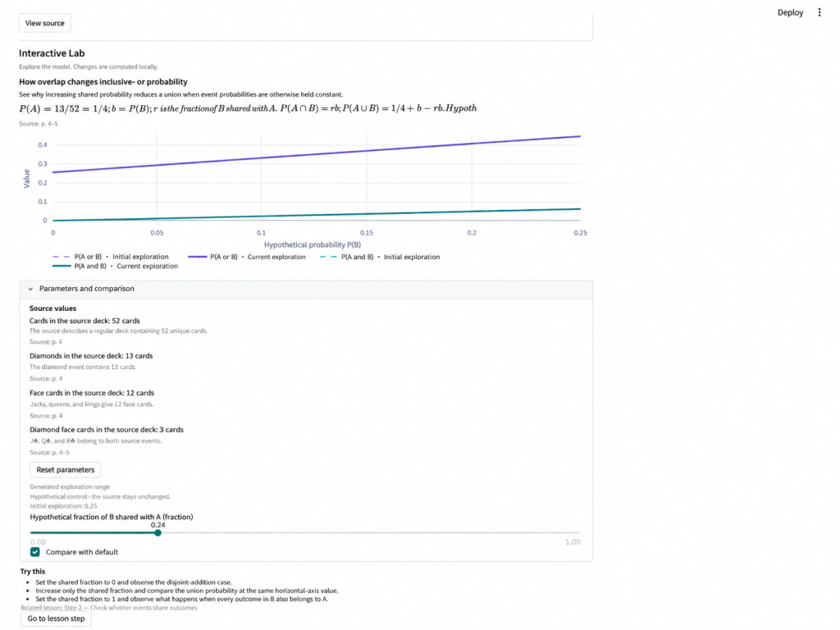
Task: Click 'Jacks, queens, and kings give 12 face cards.' note
Action: [92, 404]
